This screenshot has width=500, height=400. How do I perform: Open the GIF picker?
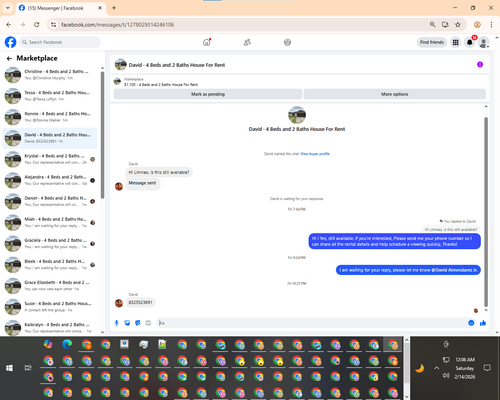pos(148,323)
